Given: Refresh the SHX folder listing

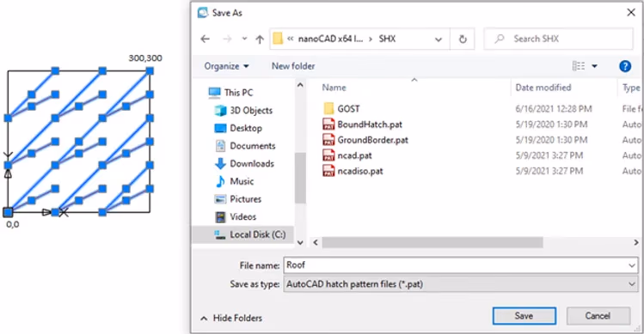Looking at the screenshot, I should tap(463, 39).
